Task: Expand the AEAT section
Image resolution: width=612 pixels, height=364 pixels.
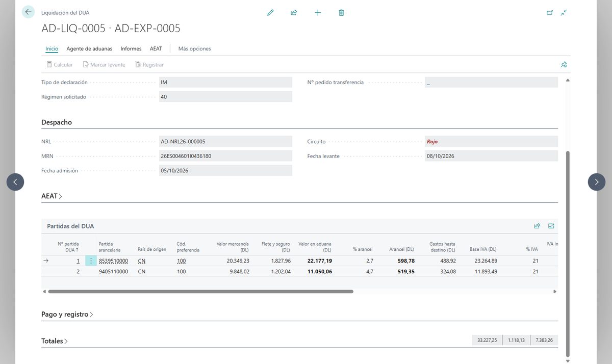Action: point(52,196)
